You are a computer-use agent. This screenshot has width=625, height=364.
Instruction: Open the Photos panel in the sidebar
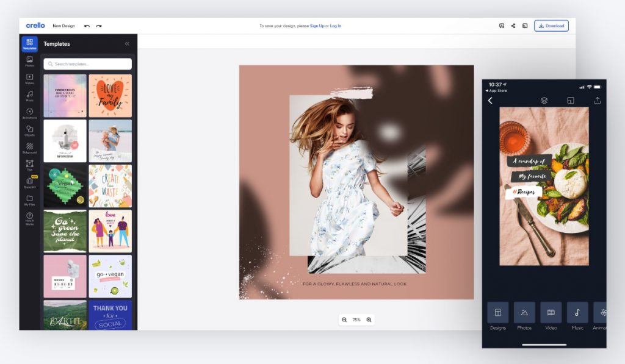point(30,62)
